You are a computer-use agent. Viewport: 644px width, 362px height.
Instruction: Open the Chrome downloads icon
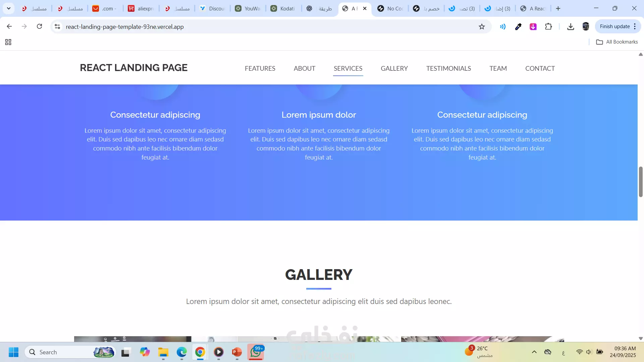571,27
